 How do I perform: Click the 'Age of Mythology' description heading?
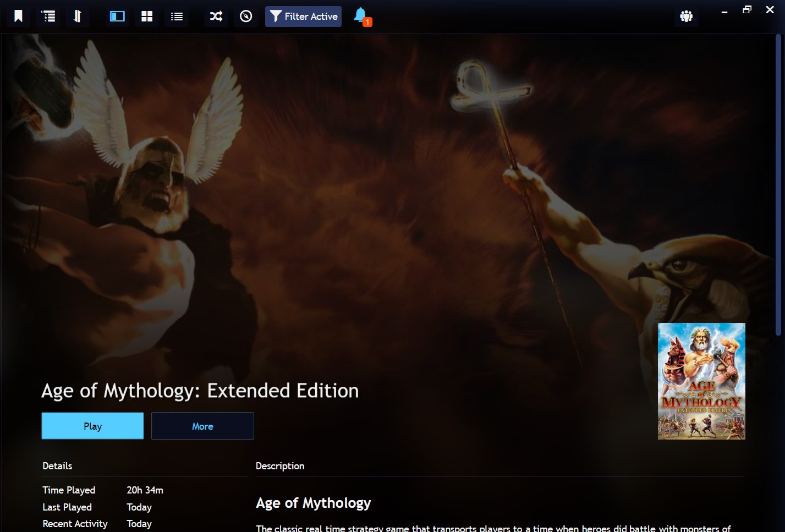314,503
